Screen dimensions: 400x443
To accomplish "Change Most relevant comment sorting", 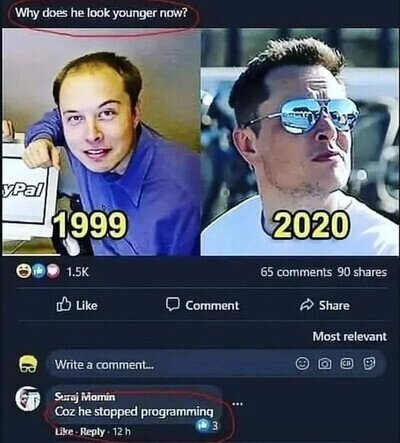I will click(x=350, y=336).
